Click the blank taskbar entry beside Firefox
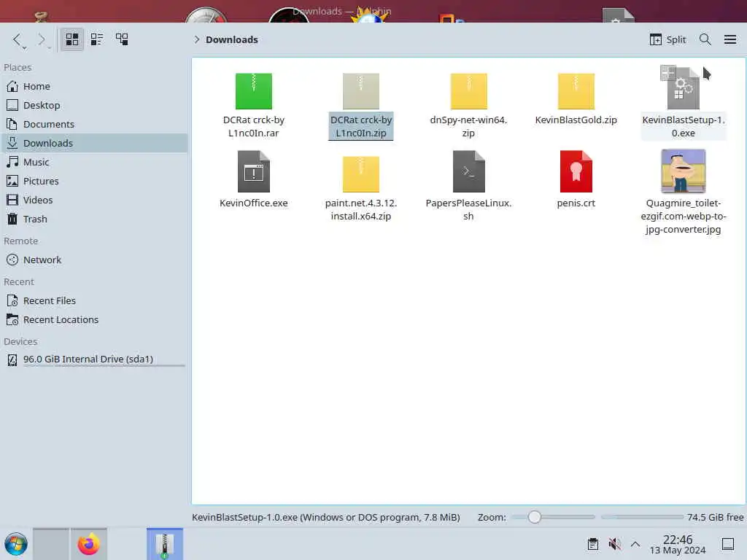The image size is (747, 560). tap(51, 544)
